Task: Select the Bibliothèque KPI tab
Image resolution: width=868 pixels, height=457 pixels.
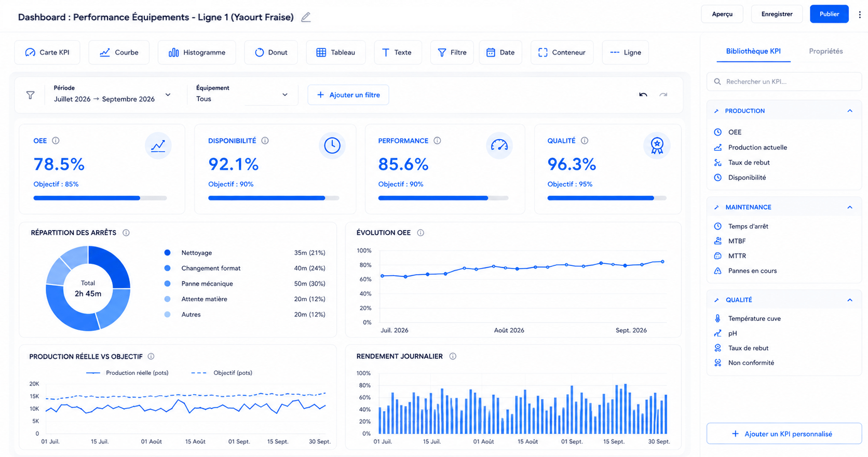Action: click(x=753, y=51)
